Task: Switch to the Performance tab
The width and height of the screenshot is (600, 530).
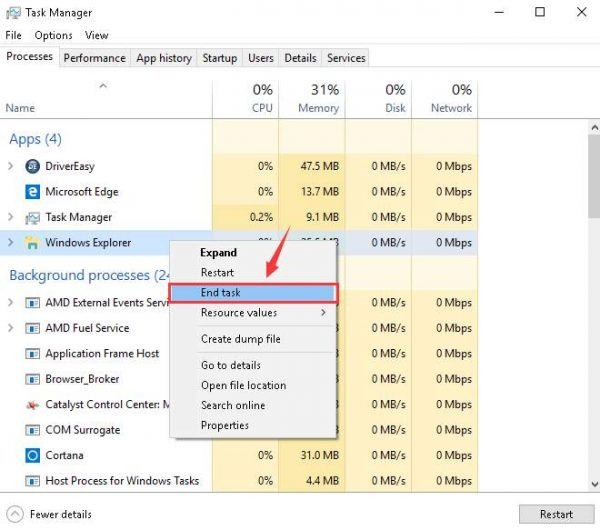Action: point(95,58)
